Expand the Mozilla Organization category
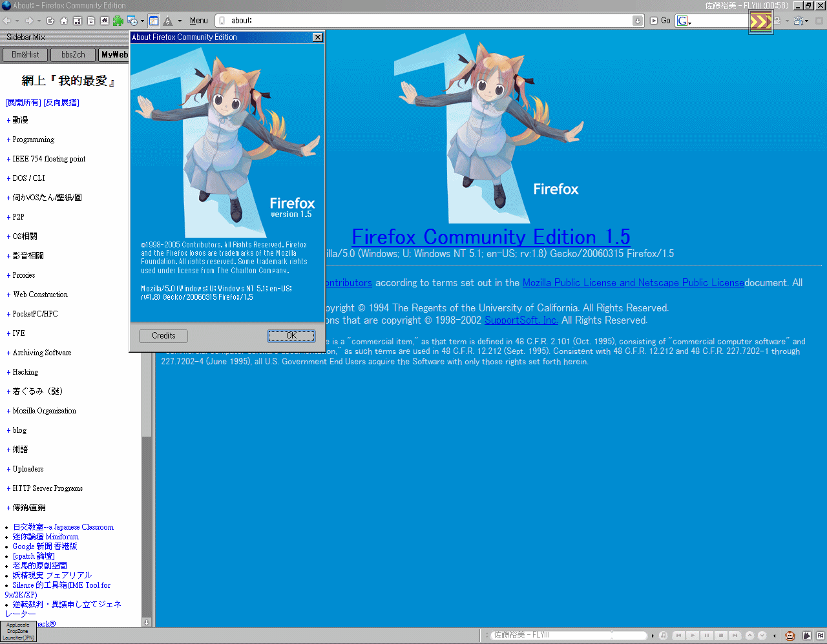 click(x=44, y=411)
